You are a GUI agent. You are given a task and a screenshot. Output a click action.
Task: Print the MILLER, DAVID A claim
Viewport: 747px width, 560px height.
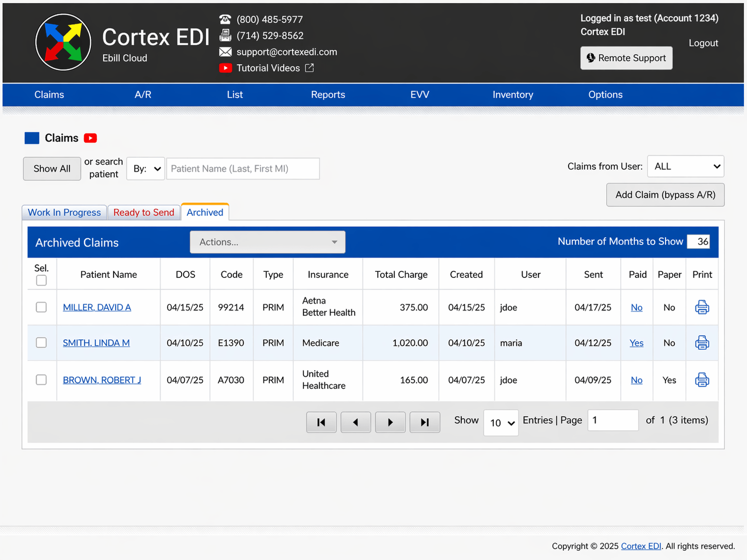[702, 307]
